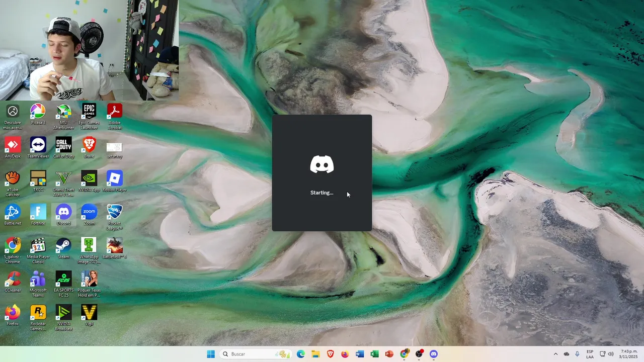Select the Vigil desktop icon
Viewport: 644px width, 362px height.
[x=89, y=316]
